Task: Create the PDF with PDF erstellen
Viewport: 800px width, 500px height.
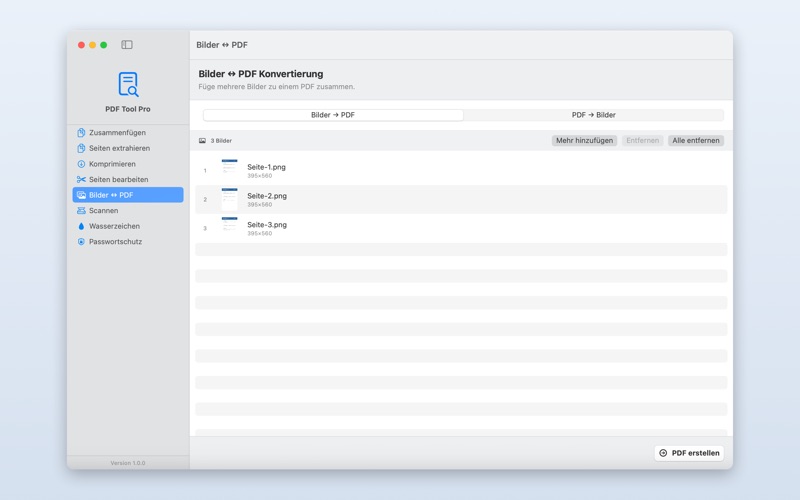Action: tap(689, 453)
